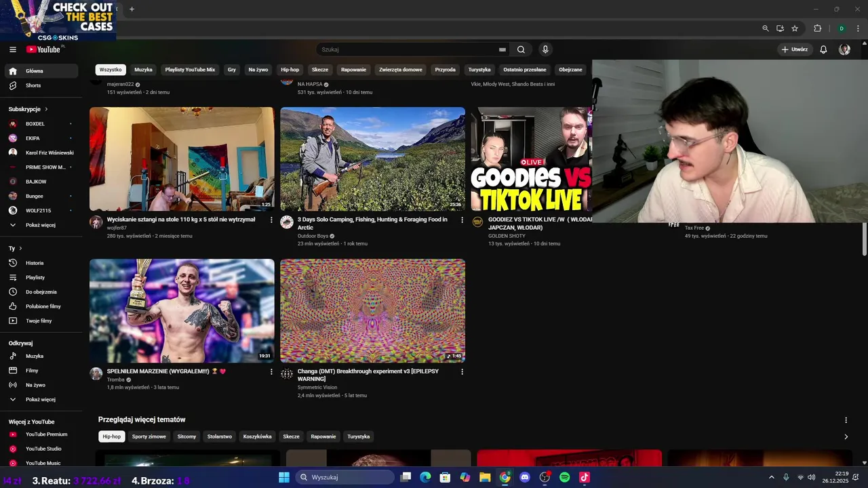The image size is (868, 488).
Task: Click the search magnifier button
Action: [x=521, y=49]
